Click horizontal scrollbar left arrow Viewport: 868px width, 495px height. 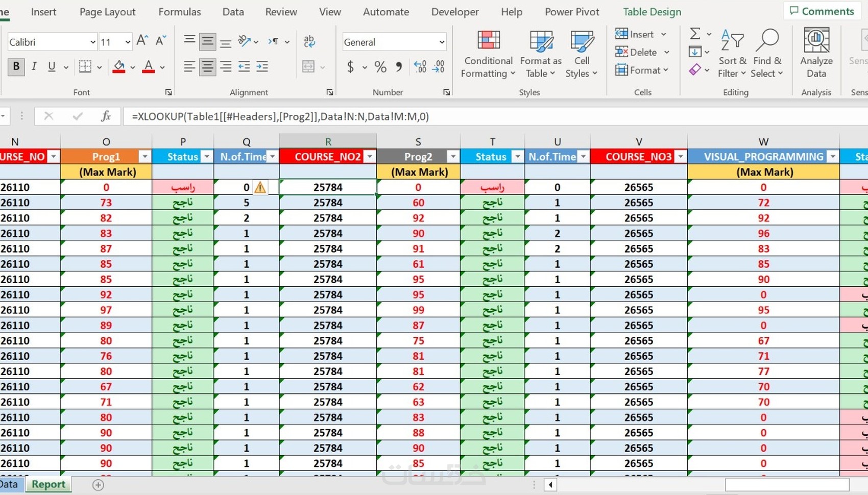[550, 485]
